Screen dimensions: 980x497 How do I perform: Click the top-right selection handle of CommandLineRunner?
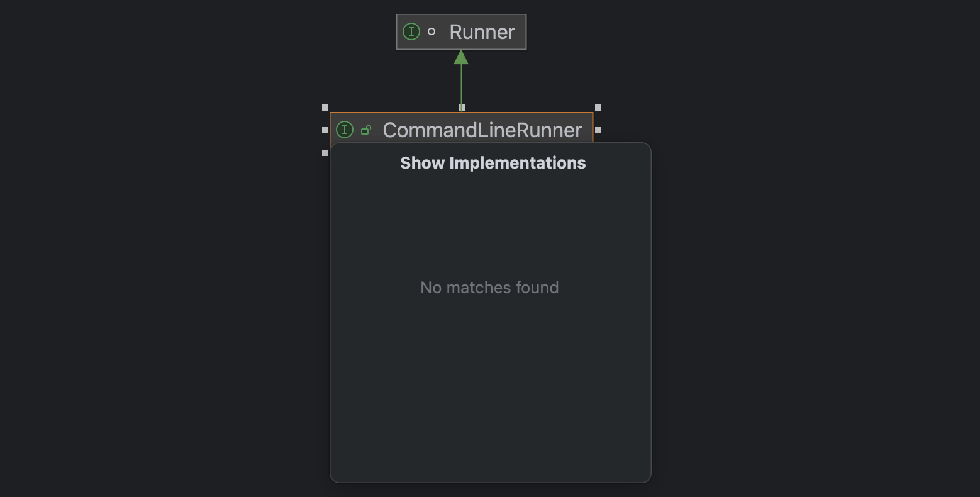coord(598,108)
